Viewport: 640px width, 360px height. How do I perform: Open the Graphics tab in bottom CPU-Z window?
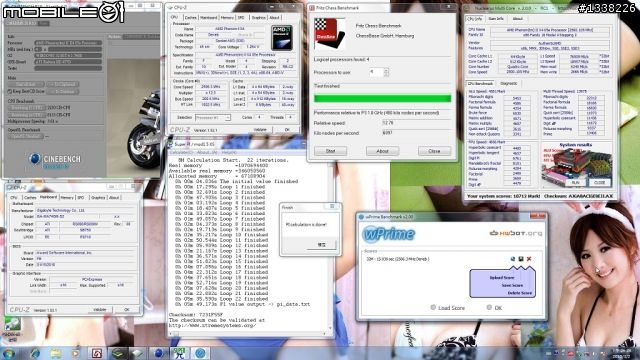pos(98,198)
